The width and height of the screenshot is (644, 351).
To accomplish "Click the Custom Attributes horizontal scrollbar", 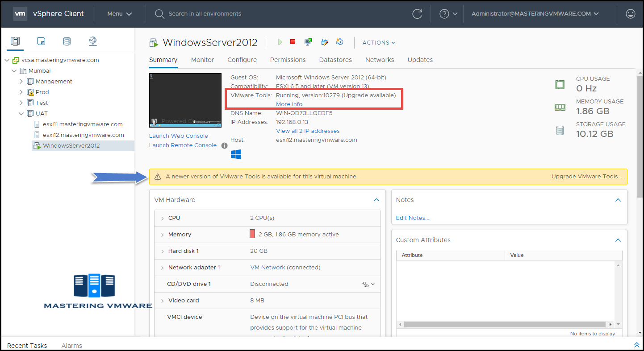I will point(505,325).
